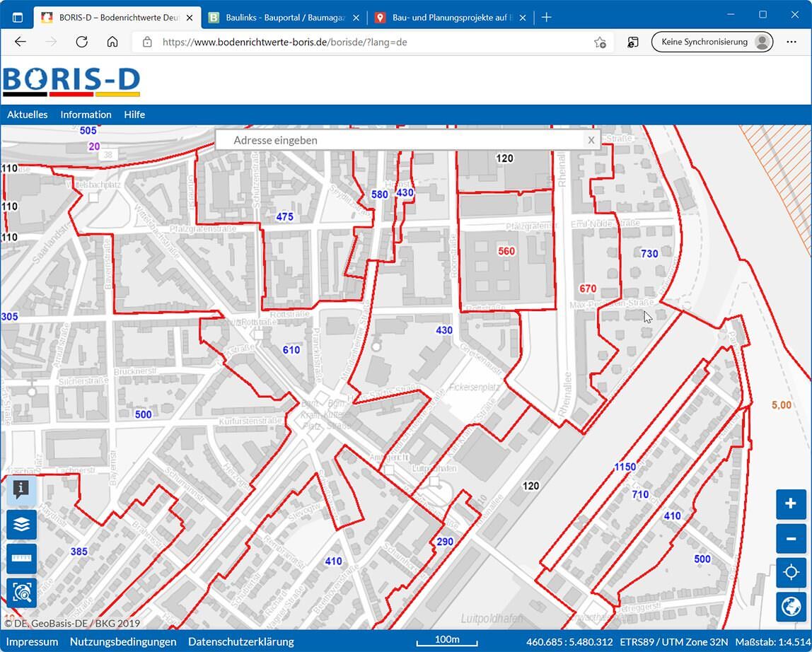812x652 pixels.
Task: Close the Bau- und Planungsprojekte tab
Action: [x=523, y=18]
